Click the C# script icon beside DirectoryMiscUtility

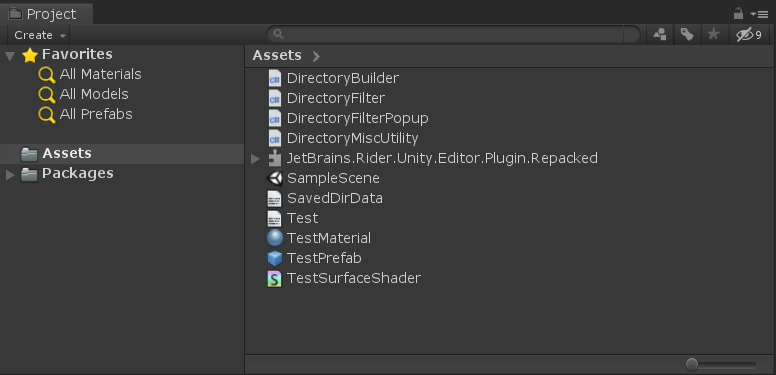point(275,138)
